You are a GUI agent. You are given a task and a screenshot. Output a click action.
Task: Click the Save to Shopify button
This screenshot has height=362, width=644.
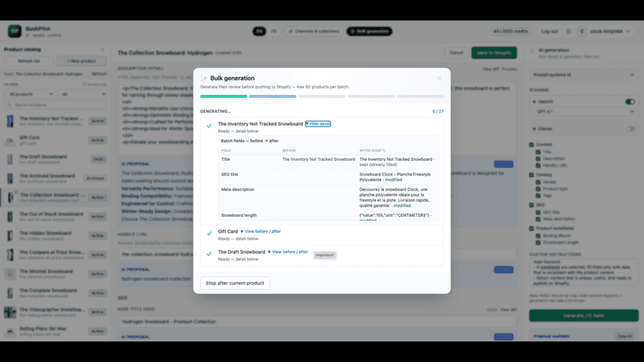[494, 53]
